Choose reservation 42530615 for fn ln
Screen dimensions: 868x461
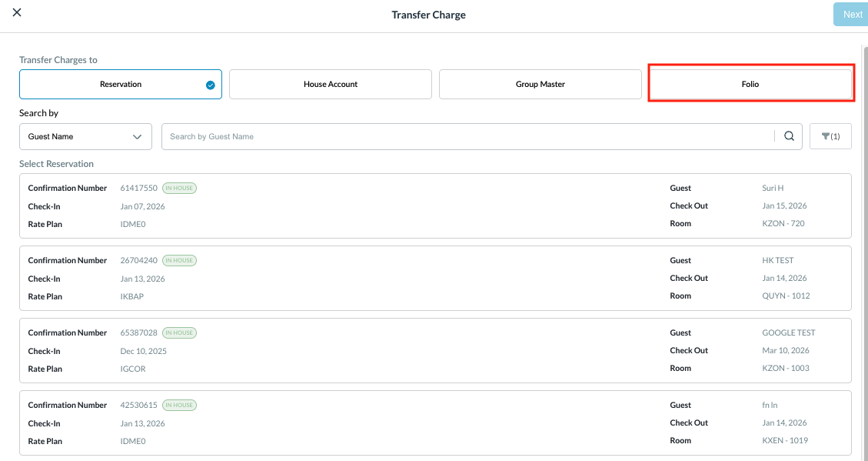434,423
